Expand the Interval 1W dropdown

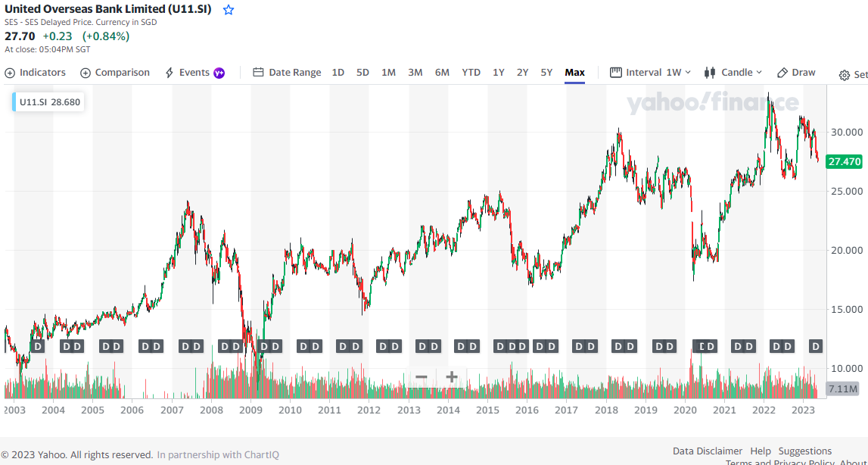tap(651, 73)
